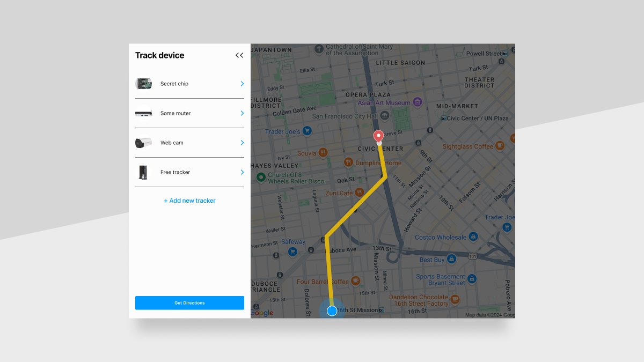Click the Costco Wholesale marker
644x362 pixels.
click(473, 237)
